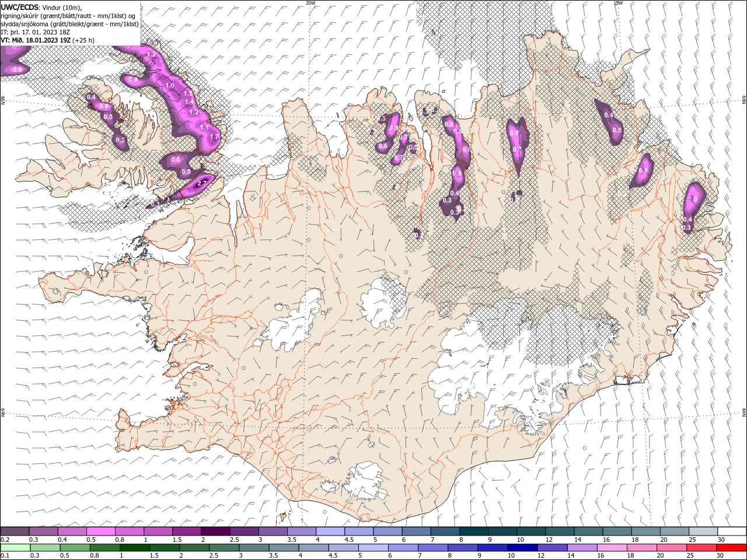Click the upper legend swatch between 1.5 and 2

click(187, 531)
